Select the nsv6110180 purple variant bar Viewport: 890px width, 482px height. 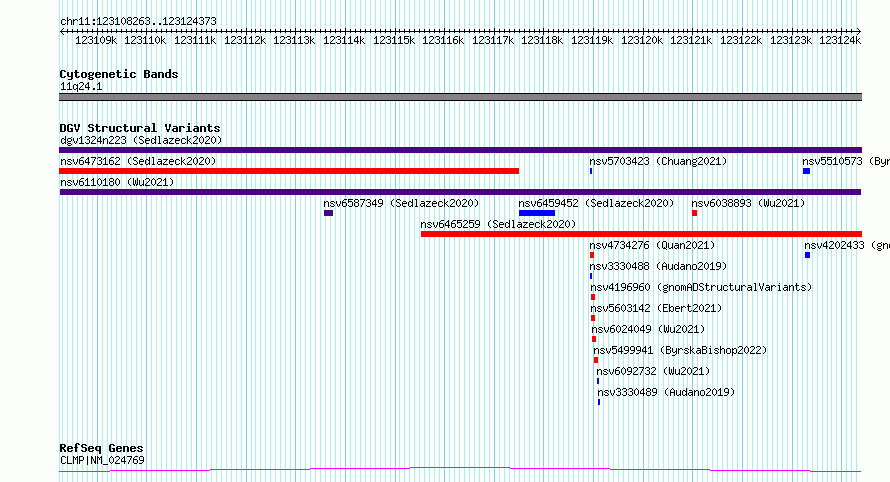click(460, 192)
